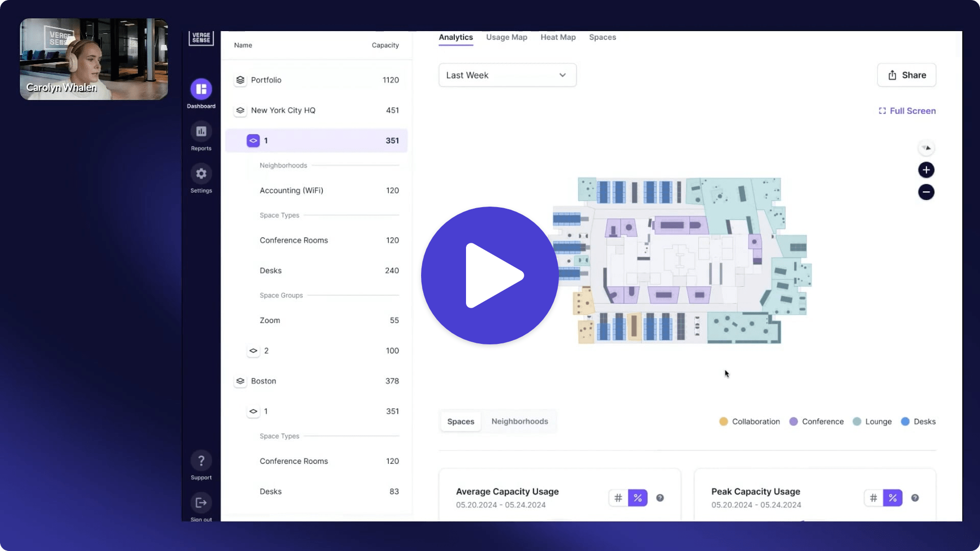Image resolution: width=980 pixels, height=551 pixels.
Task: Open the Last Week date range dropdown
Action: (507, 75)
